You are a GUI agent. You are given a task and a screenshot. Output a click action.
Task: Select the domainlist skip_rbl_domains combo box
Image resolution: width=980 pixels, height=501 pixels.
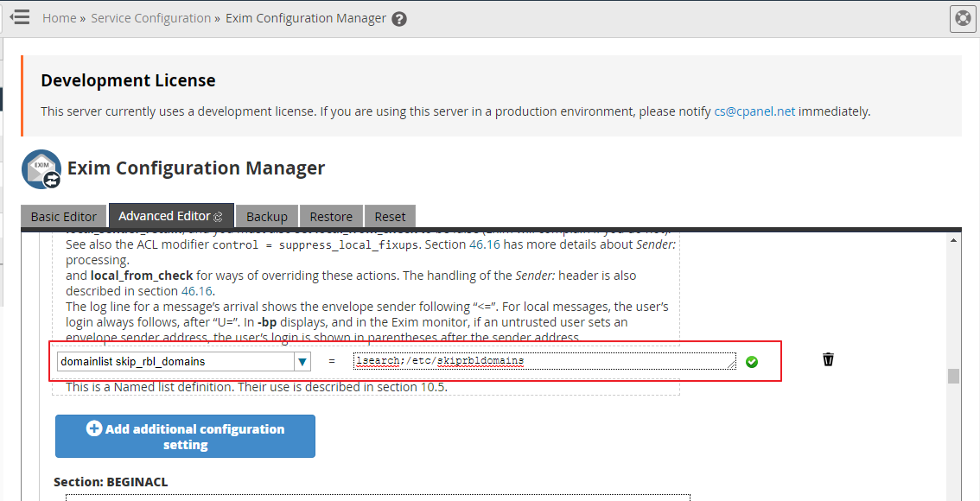184,362
